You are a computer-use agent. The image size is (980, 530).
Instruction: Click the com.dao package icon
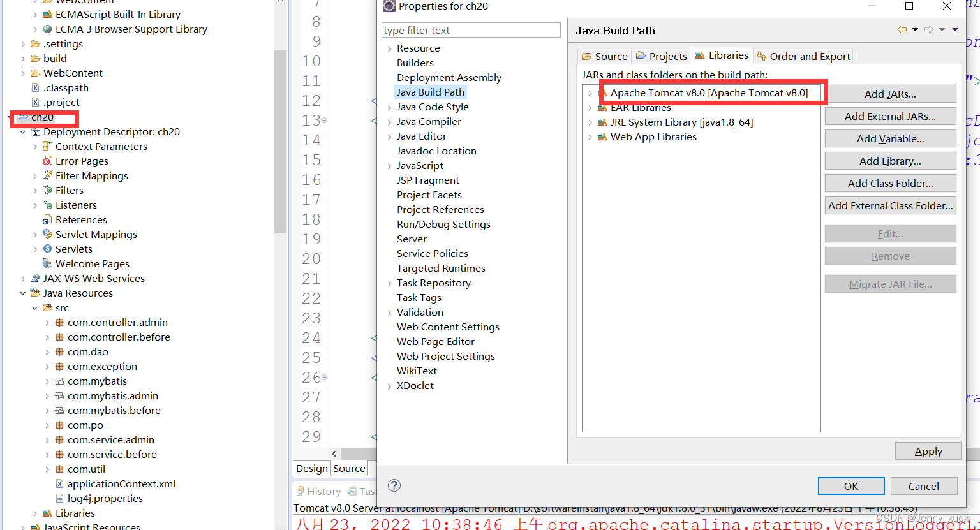point(59,352)
